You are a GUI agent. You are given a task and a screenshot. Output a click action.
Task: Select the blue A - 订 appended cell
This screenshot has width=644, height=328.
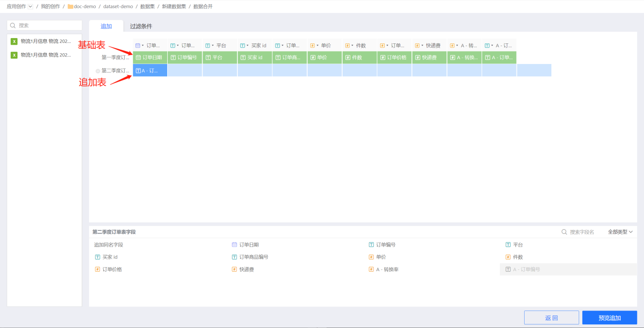150,70
